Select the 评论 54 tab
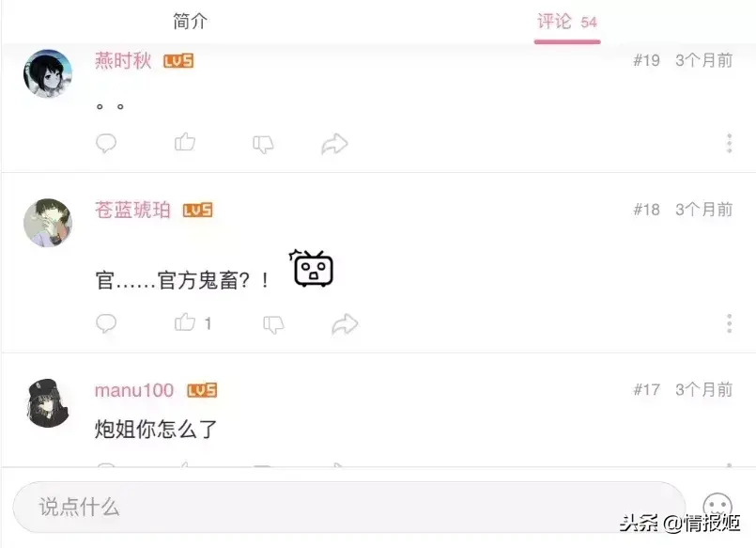The height and width of the screenshot is (548, 756). [567, 22]
